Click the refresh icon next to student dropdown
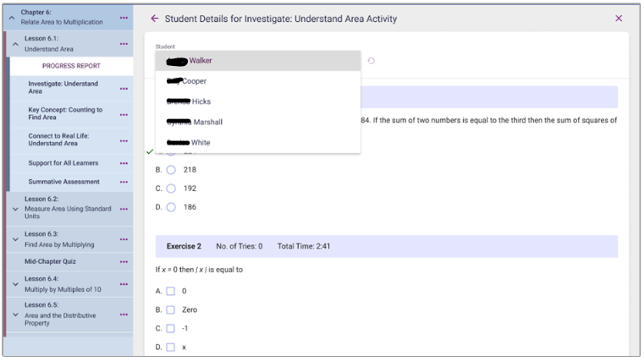This screenshot has width=644, height=361. click(x=371, y=61)
